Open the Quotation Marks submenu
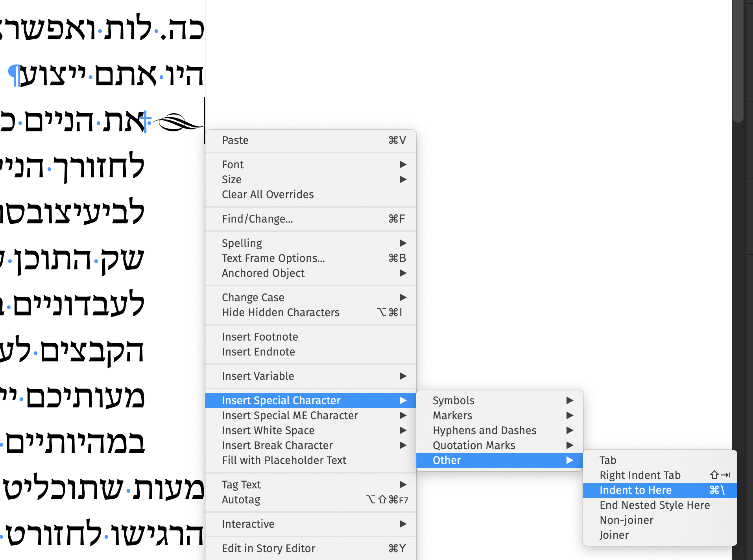 pos(500,445)
